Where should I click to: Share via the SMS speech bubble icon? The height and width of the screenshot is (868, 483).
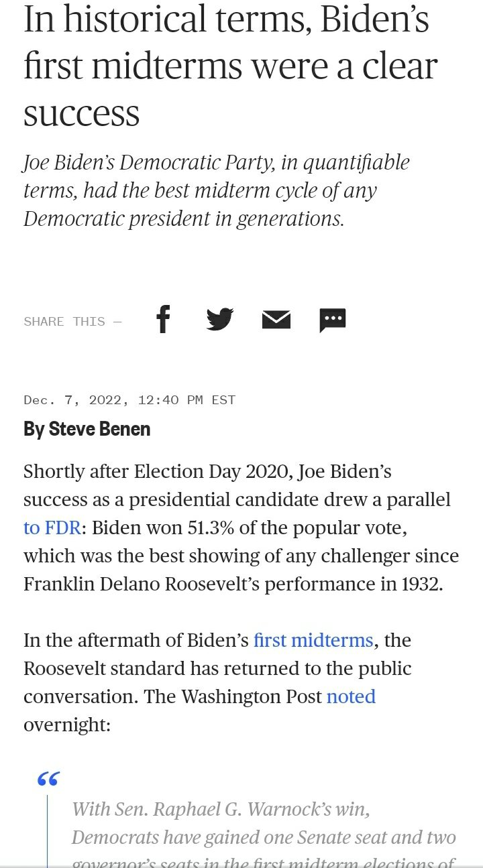pos(333,320)
